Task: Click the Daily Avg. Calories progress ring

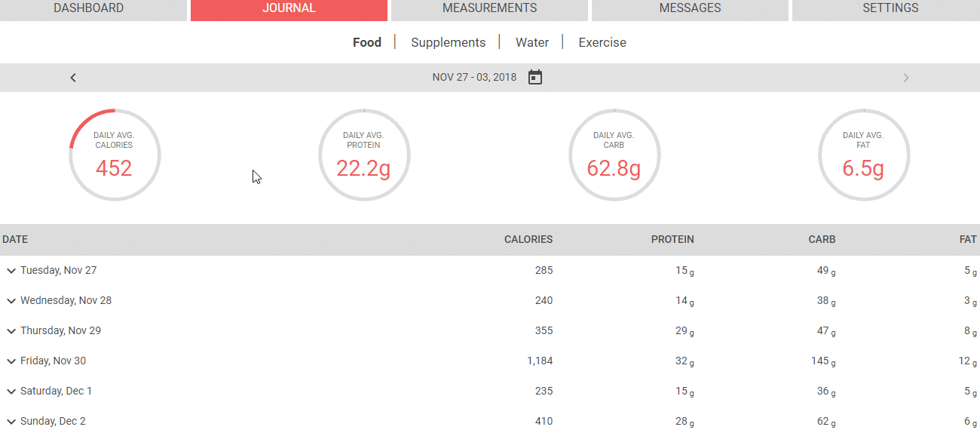Action: (114, 155)
